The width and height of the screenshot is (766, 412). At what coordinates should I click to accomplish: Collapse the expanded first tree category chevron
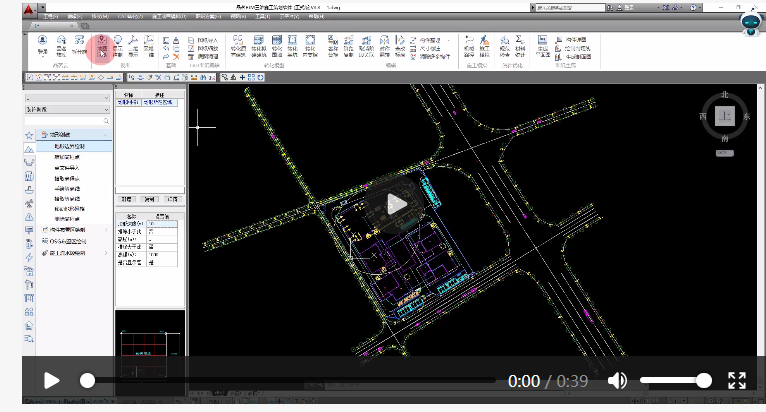(106, 134)
